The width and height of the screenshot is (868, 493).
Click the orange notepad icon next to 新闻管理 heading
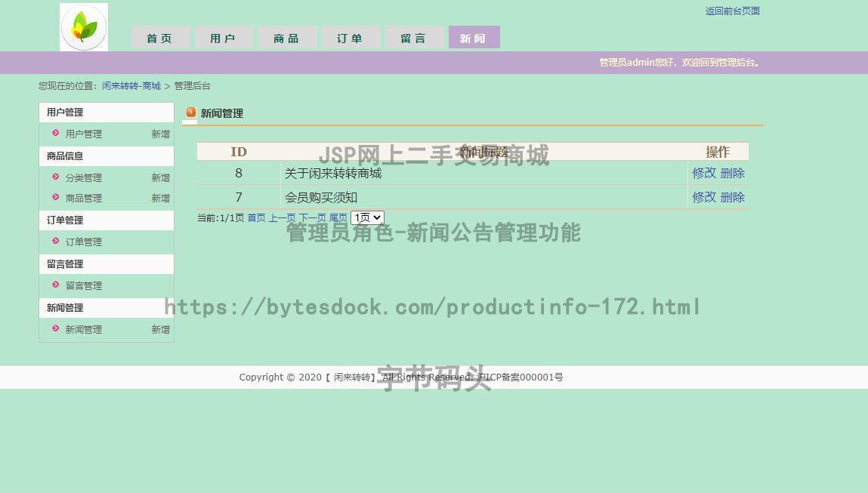tap(190, 112)
